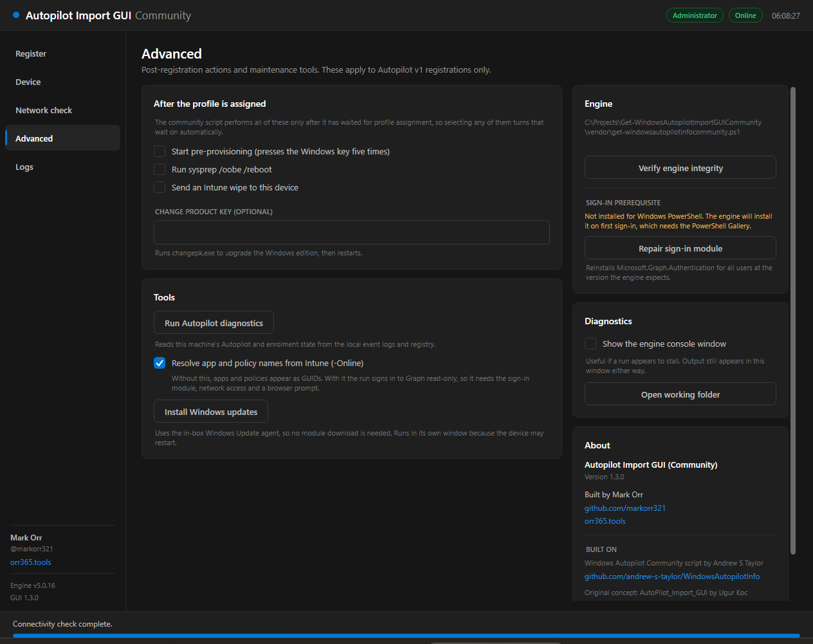This screenshot has width=813, height=644.
Task: Enable Start pre-provisioning checkbox
Action: (x=160, y=152)
